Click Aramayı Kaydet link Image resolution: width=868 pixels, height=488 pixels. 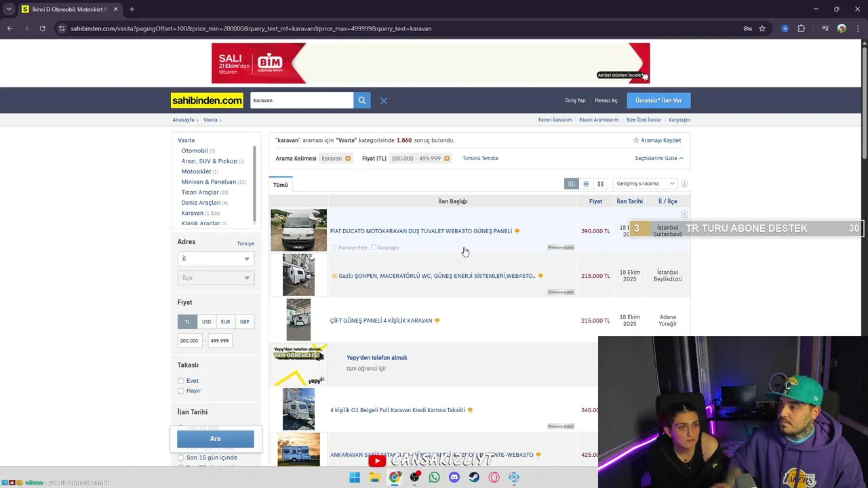(657, 140)
